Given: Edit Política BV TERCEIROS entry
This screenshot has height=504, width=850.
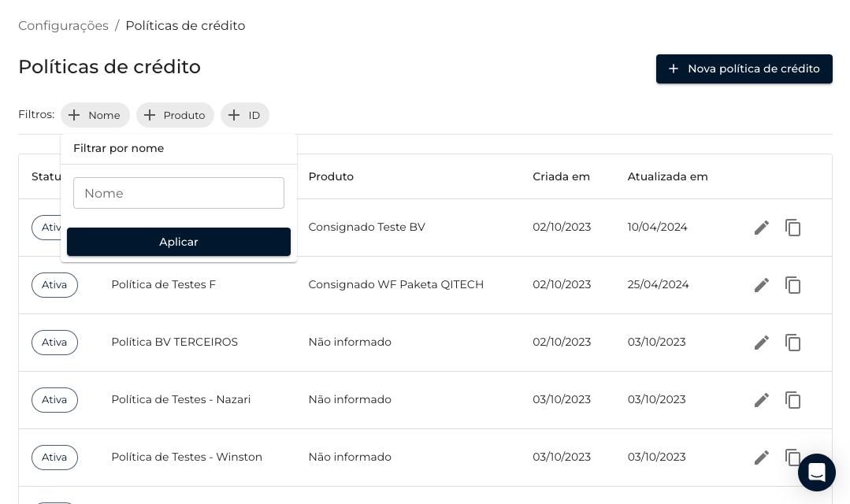Looking at the screenshot, I should [761, 343].
